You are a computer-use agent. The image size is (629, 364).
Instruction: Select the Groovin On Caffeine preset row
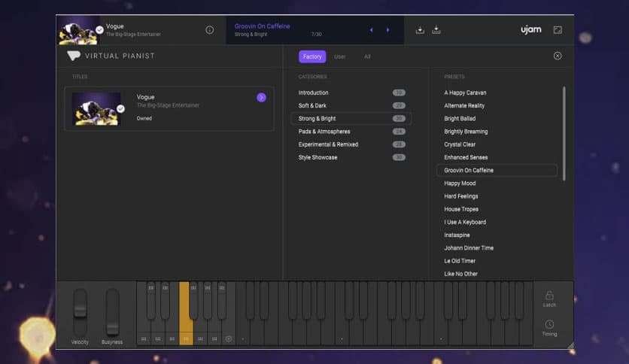[x=497, y=171]
